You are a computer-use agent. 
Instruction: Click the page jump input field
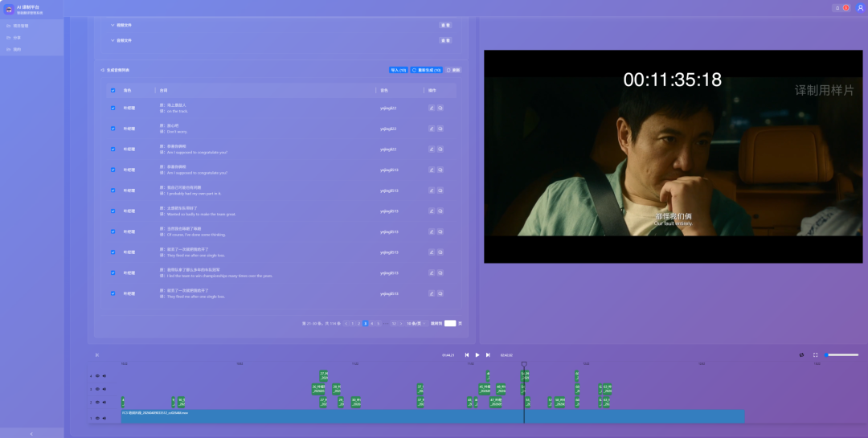pyautogui.click(x=450, y=323)
